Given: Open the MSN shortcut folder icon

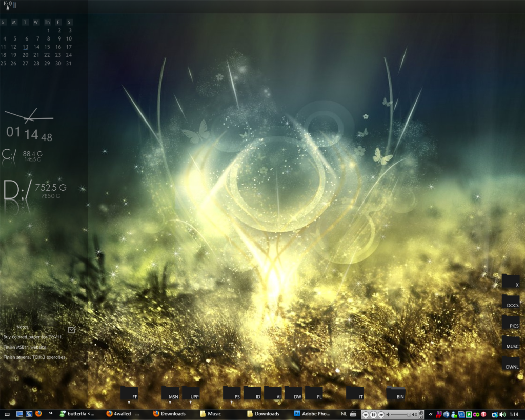Looking at the screenshot, I should pyautogui.click(x=170, y=393).
